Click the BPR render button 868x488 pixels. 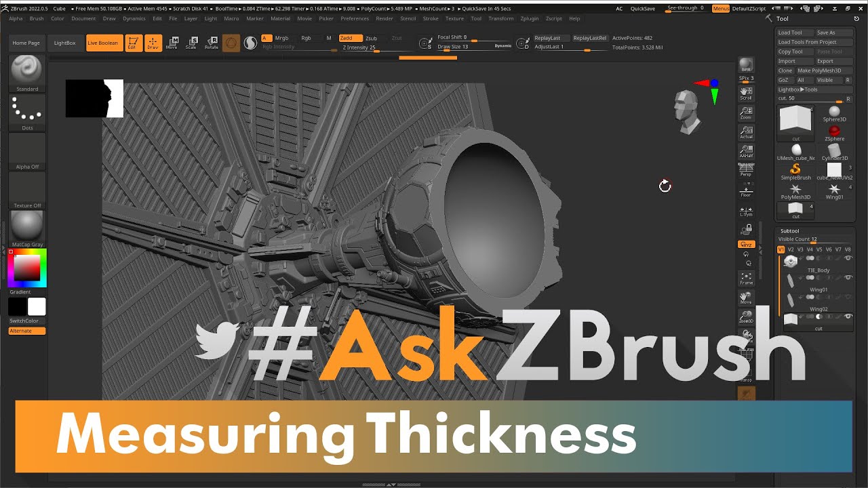746,66
